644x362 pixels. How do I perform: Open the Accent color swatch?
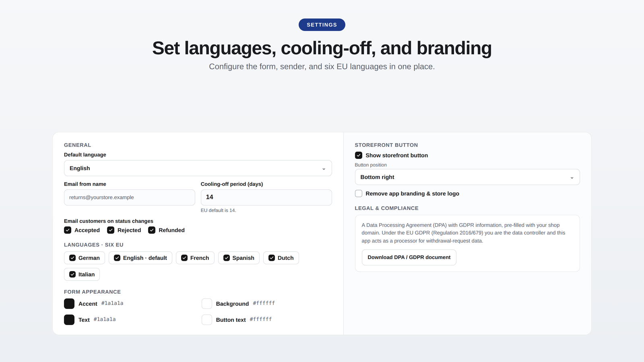pos(69,304)
